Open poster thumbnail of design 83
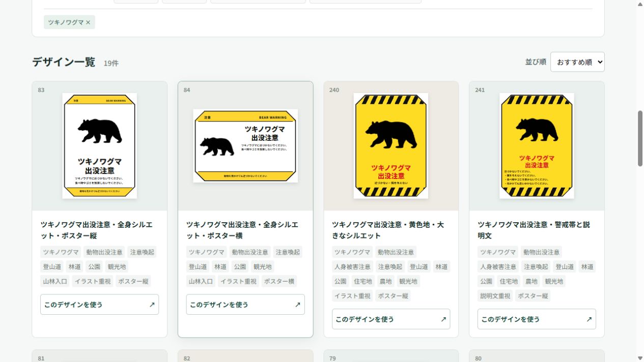The width and height of the screenshot is (644, 362). [100, 146]
